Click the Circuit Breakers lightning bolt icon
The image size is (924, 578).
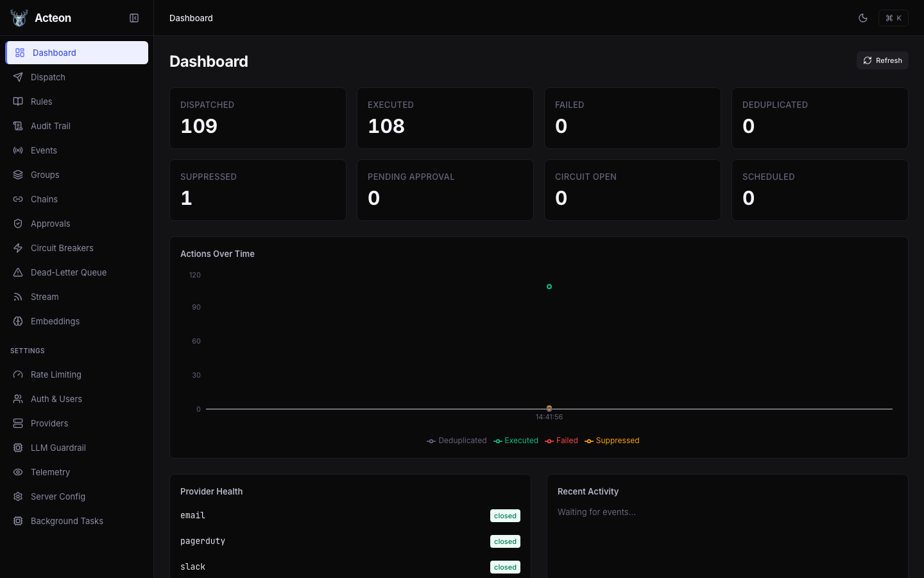(18, 248)
